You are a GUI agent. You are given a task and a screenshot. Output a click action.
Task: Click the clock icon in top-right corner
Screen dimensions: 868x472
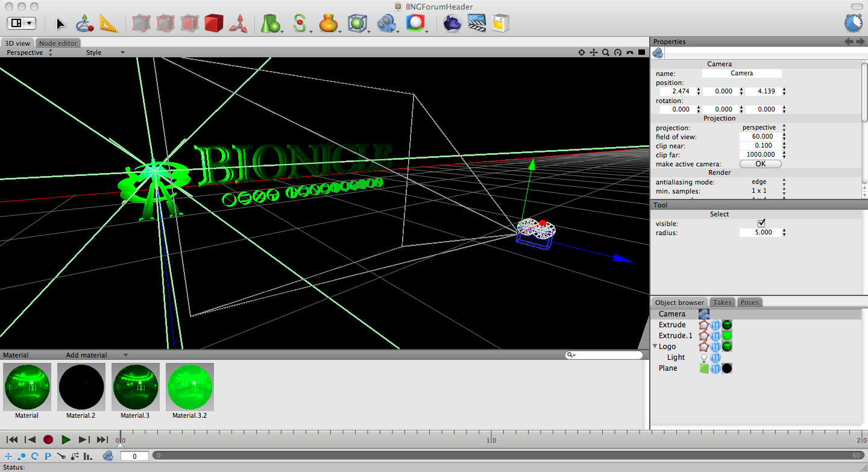pyautogui.click(x=853, y=23)
